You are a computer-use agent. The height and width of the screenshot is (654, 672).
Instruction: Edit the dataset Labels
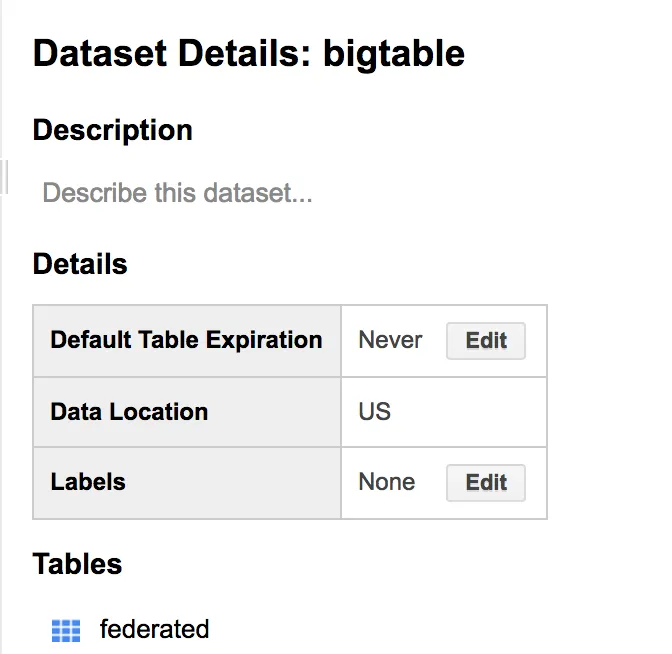(485, 482)
